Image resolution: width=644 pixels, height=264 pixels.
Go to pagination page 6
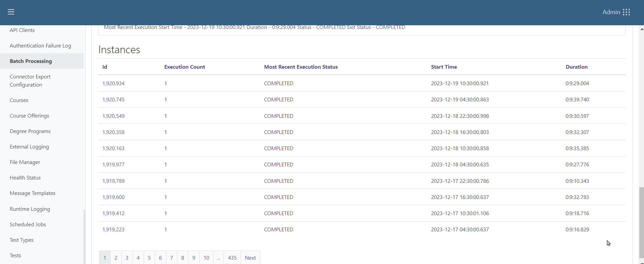pyautogui.click(x=160, y=258)
